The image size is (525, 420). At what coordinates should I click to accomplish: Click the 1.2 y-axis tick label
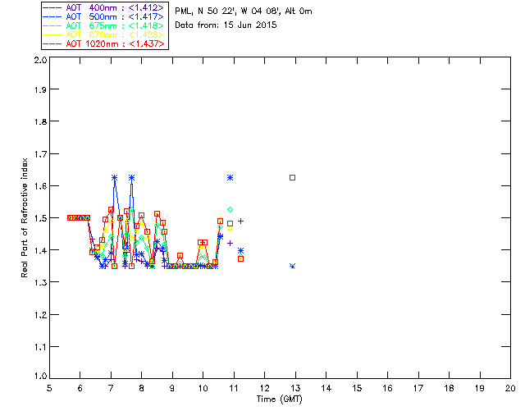tap(40, 315)
